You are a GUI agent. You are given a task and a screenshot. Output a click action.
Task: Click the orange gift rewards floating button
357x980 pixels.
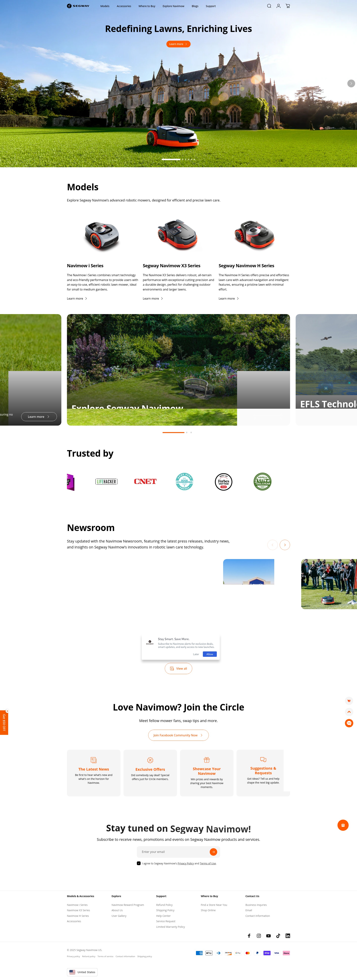click(x=343, y=825)
